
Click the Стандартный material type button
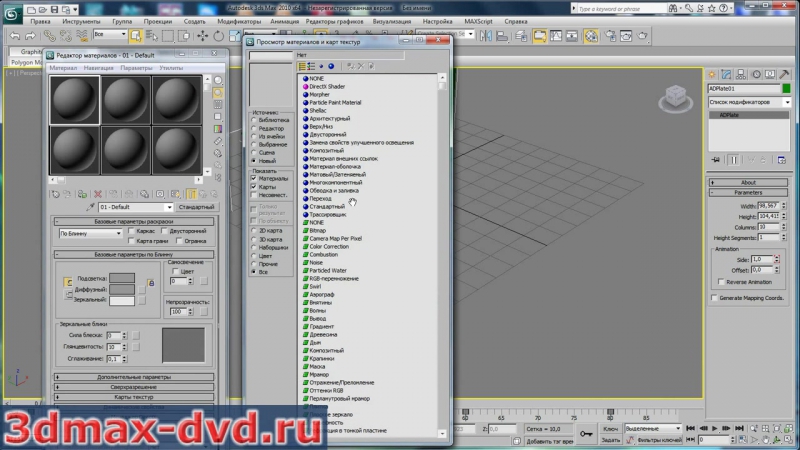(196, 207)
